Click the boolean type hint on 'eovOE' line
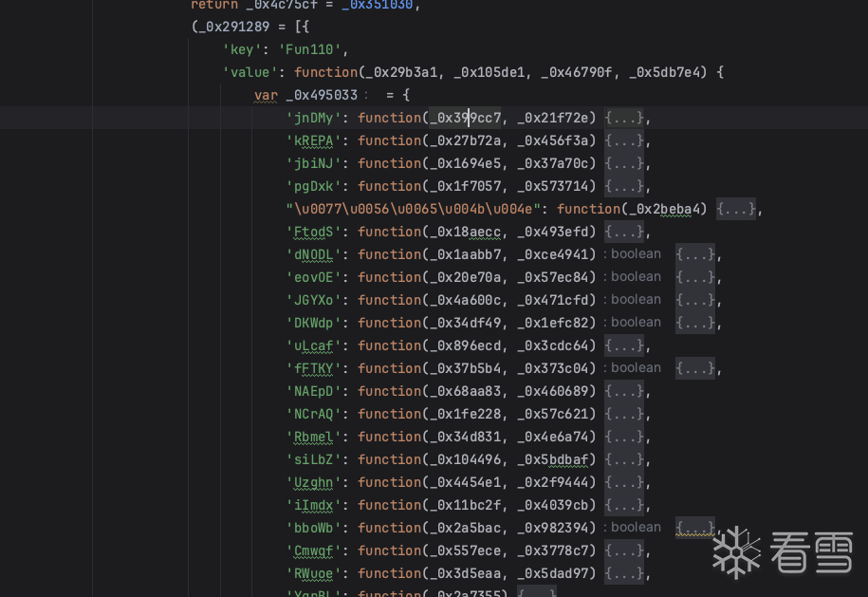 636,277
